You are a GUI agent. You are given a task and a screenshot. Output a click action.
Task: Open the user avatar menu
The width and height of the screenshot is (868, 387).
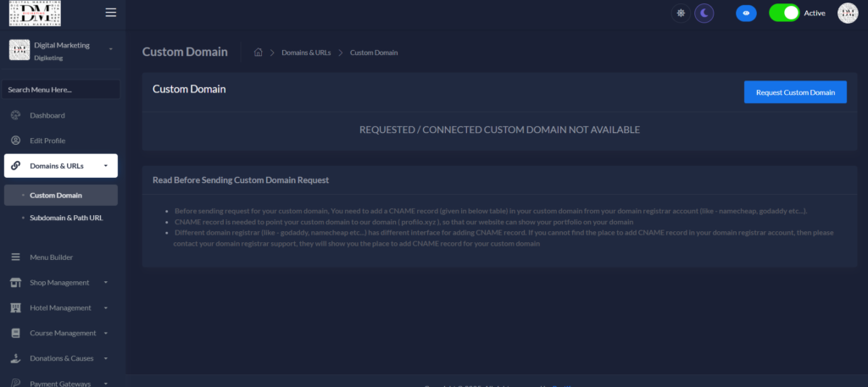848,14
